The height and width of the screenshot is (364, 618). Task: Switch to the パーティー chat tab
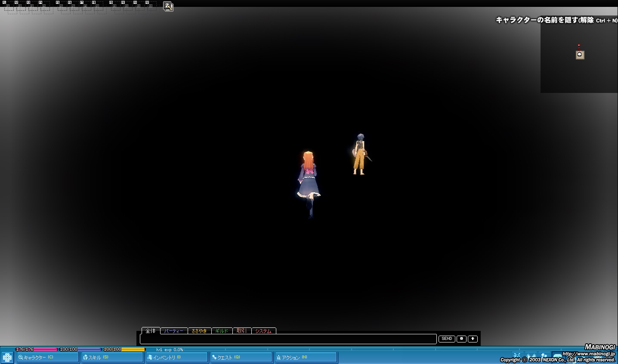174,331
